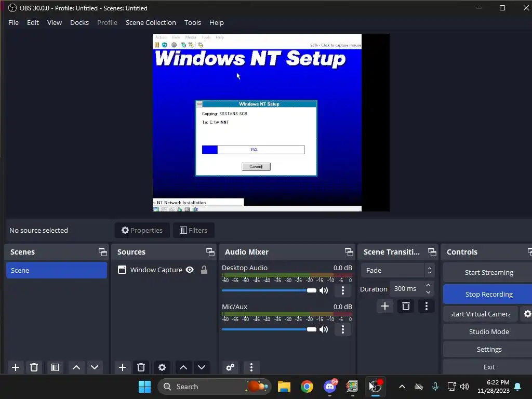This screenshot has height=399, width=532.
Task: Move scene up arrow
Action: [76, 367]
